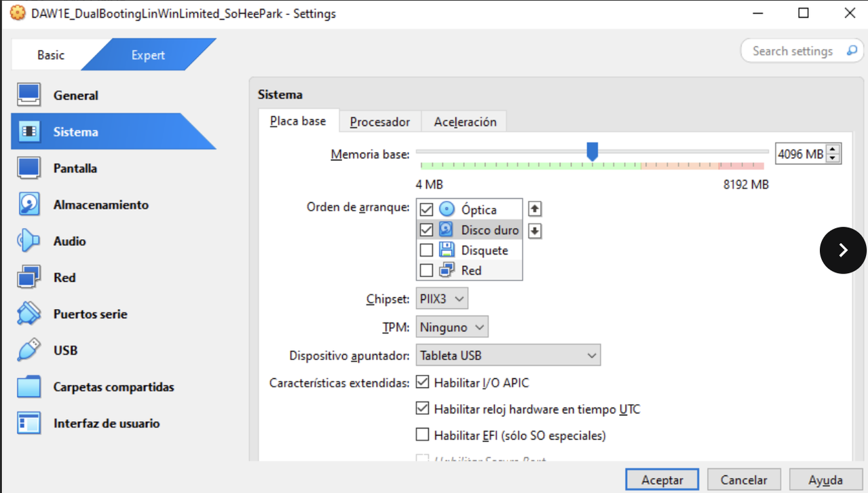The image size is (868, 493).
Task: Select the Carpetas compartidas label
Action: tap(114, 387)
